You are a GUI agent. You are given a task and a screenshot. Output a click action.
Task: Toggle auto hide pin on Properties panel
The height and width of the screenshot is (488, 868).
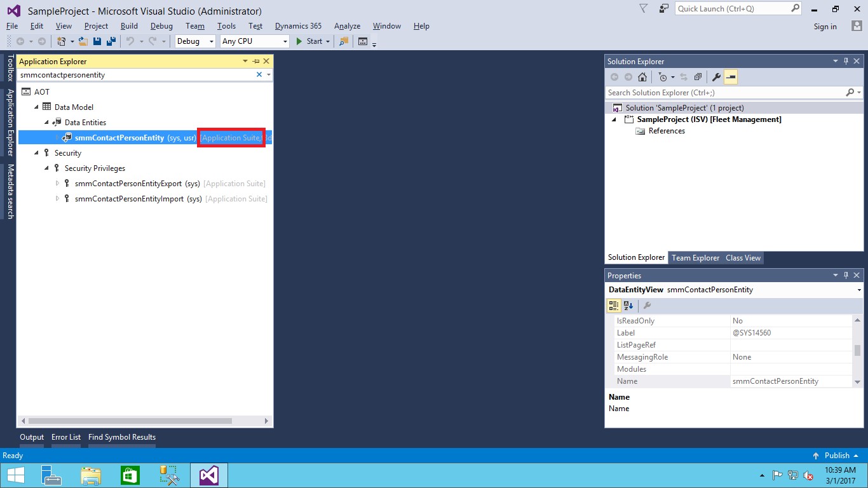point(846,275)
